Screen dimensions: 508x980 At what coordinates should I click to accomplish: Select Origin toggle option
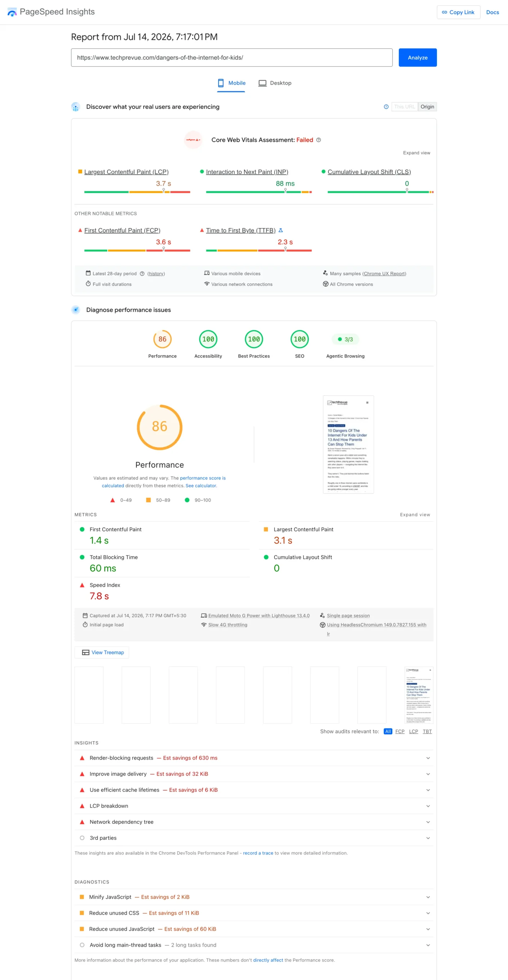pos(427,107)
